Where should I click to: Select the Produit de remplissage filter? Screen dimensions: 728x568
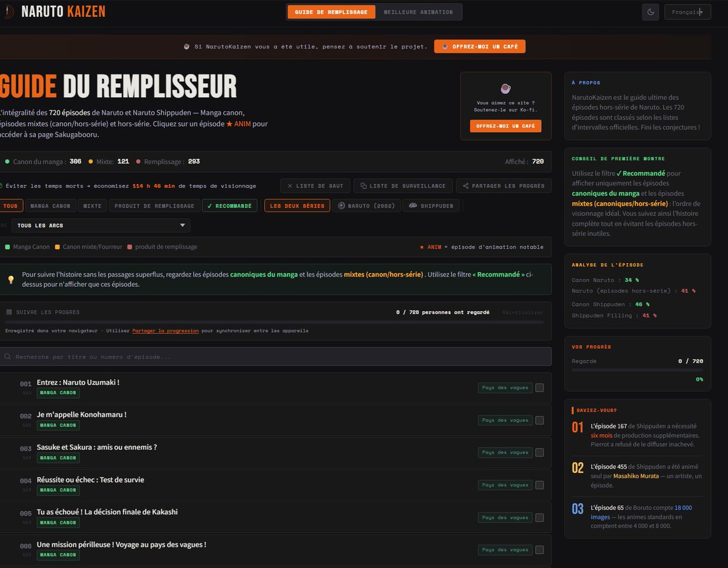coord(155,205)
